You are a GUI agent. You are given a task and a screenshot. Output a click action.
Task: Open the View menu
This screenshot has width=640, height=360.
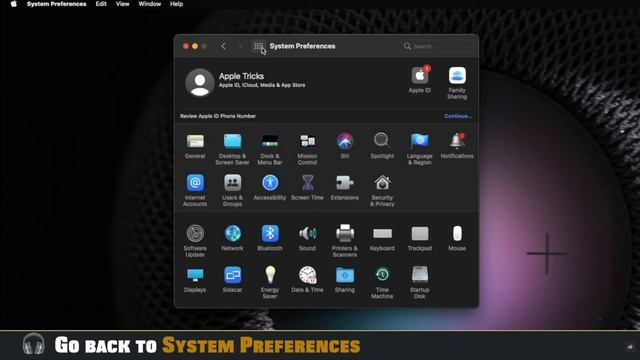click(122, 4)
